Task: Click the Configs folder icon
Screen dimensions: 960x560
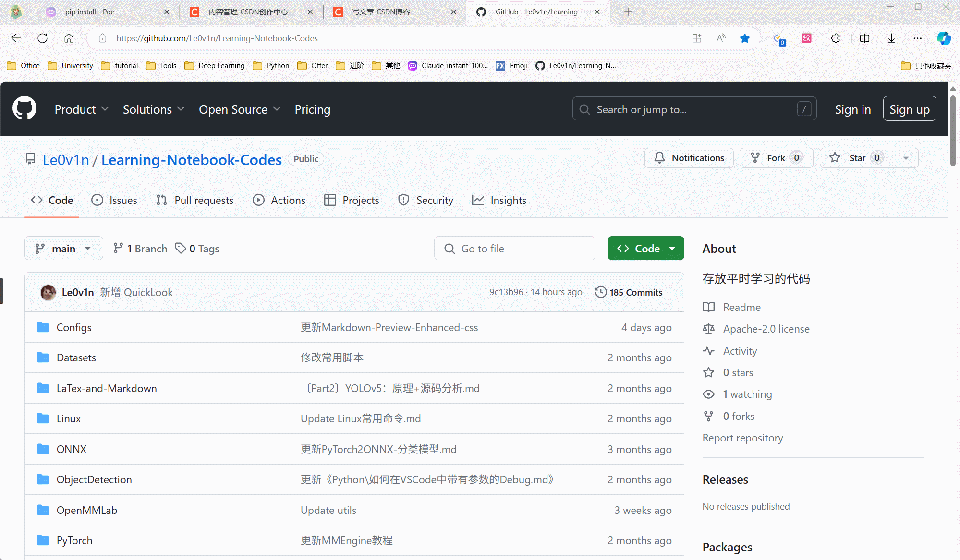Action: pos(43,327)
